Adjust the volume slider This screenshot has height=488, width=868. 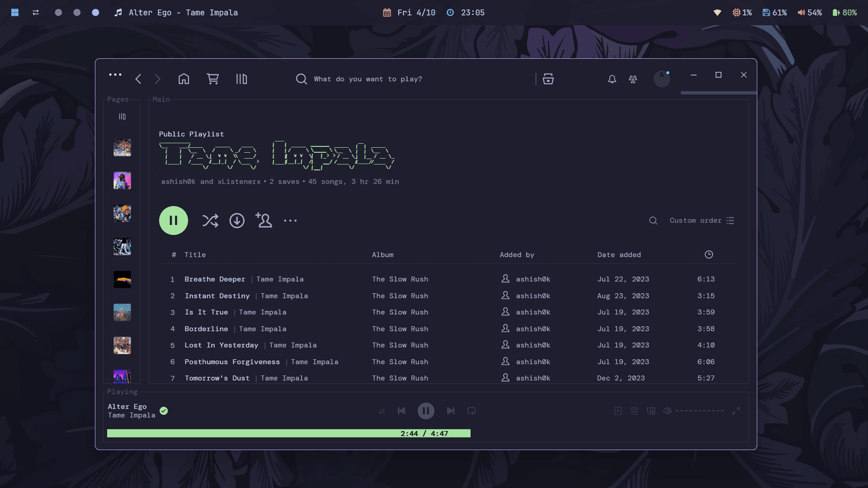click(699, 411)
